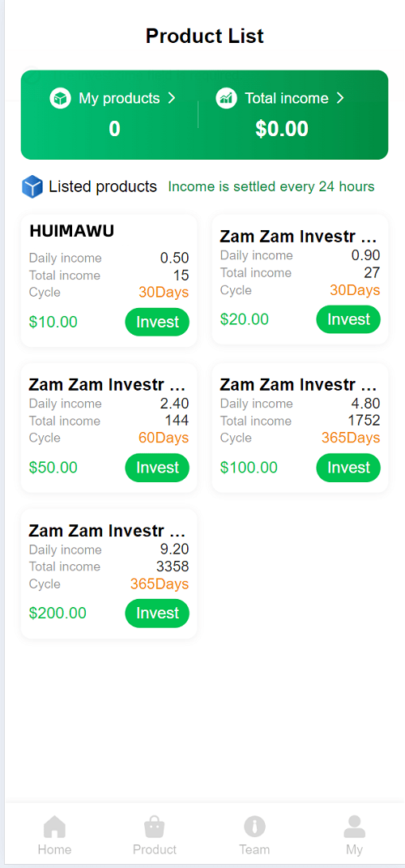Click the blue cube Listed products icon
The width and height of the screenshot is (405, 868).
click(32, 186)
